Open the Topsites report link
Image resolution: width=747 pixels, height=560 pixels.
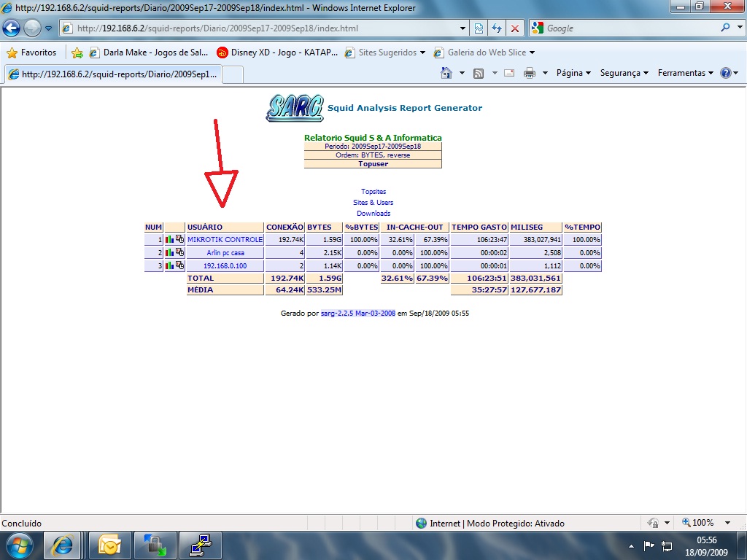[x=373, y=192]
